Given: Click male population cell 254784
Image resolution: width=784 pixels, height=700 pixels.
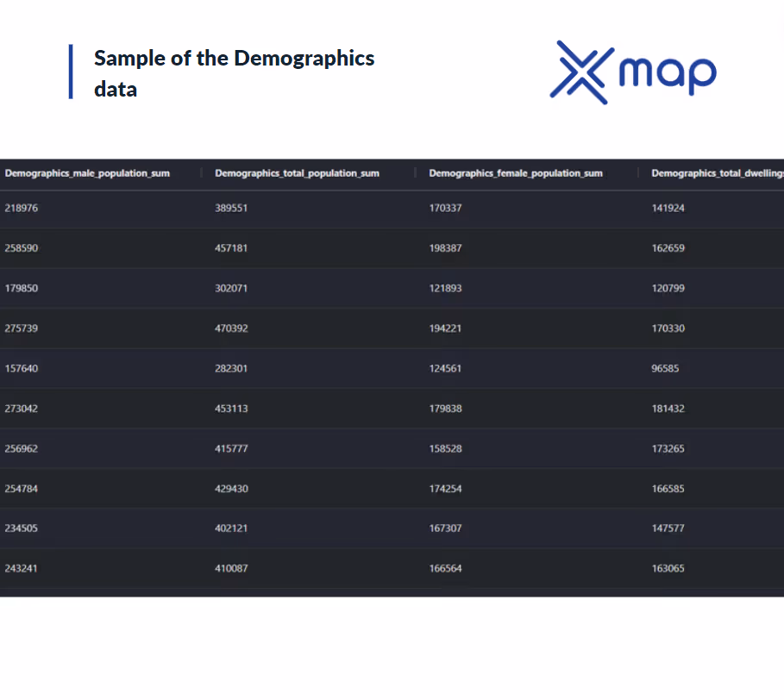Looking at the screenshot, I should point(22,489).
